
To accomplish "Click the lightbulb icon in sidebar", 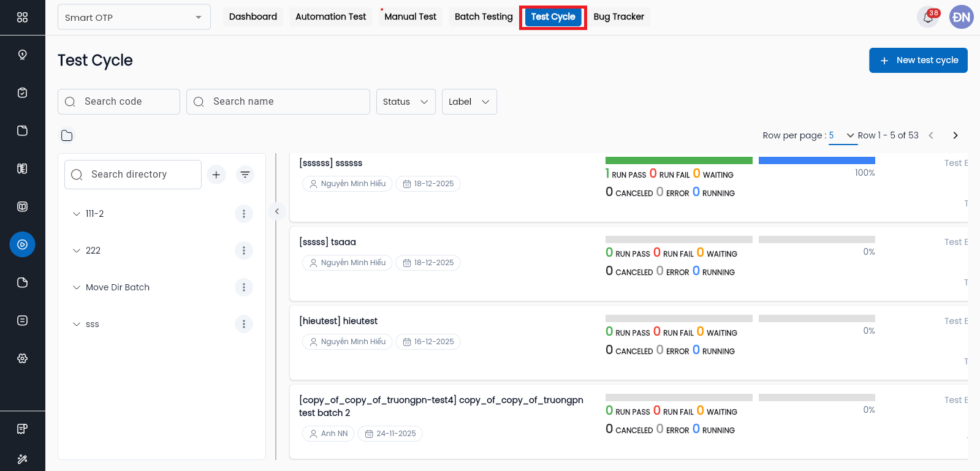I will pyautogui.click(x=22, y=55).
